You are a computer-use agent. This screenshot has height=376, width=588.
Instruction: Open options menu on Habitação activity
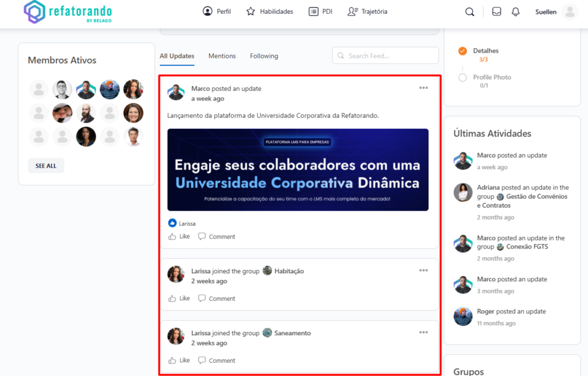pyautogui.click(x=423, y=270)
